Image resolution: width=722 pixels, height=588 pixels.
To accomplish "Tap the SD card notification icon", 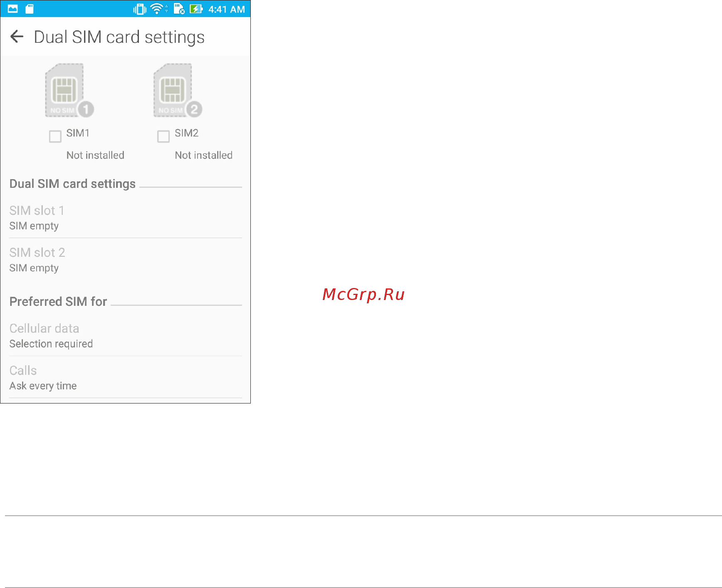I will 30,9.
